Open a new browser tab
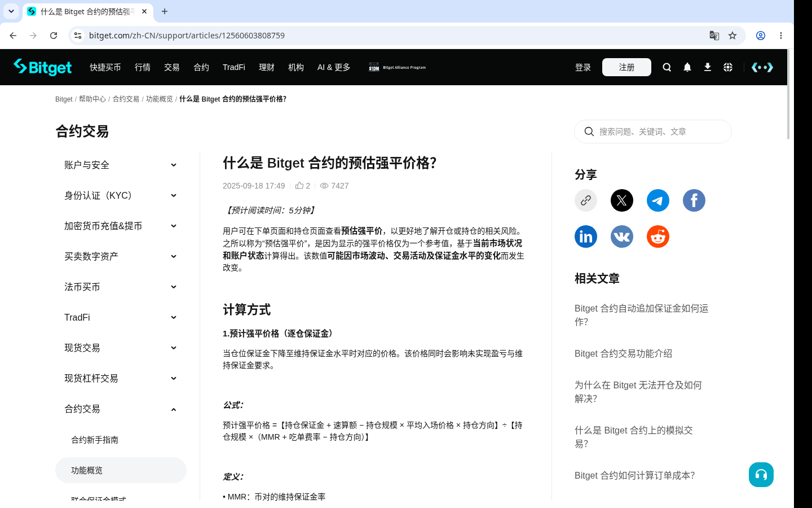Screen dimensions: 812x508 click(165, 11)
